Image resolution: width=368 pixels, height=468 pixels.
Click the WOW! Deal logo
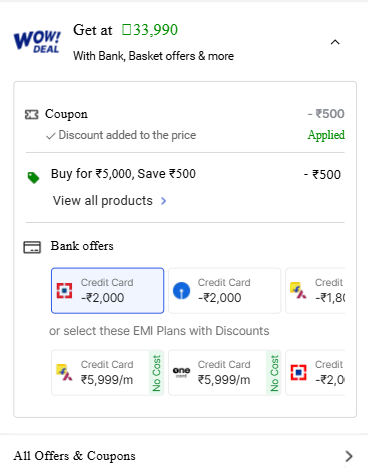(x=37, y=42)
